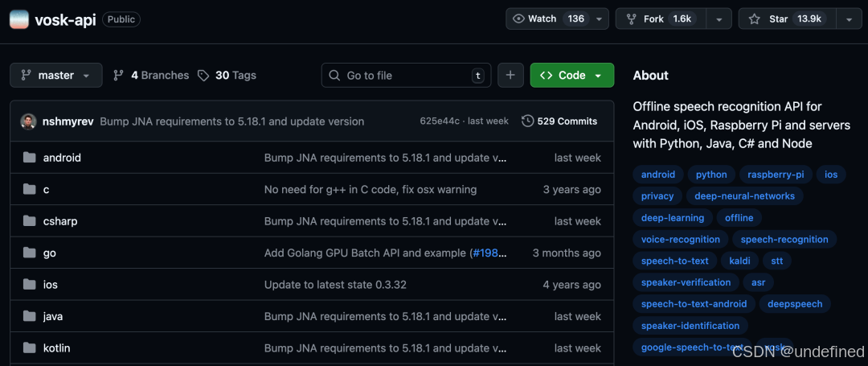Screen dimensions: 868x366
Task: Click the plus add file button
Action: (x=510, y=76)
